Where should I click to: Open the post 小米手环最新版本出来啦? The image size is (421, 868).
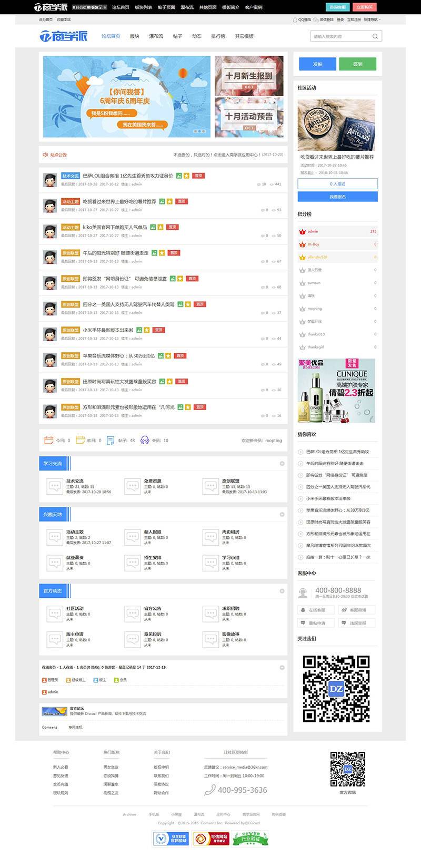(108, 330)
